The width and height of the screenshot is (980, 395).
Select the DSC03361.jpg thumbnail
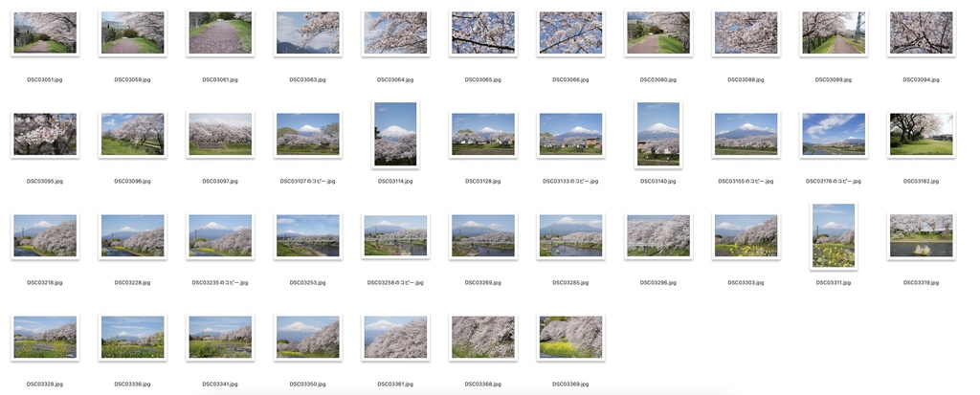pyautogui.click(x=395, y=338)
